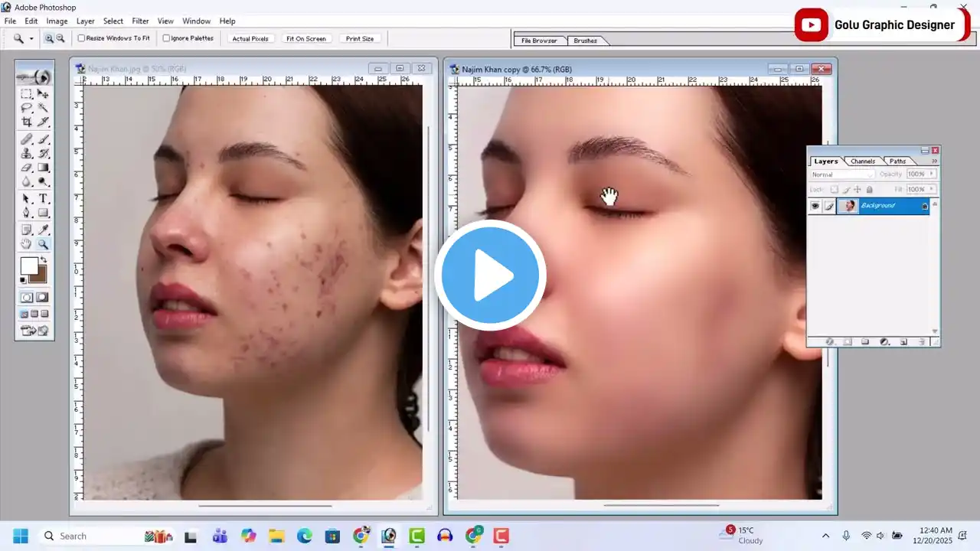This screenshot has height=551, width=980.
Task: Expand the Zoom tool options arrow
Action: 31,37
